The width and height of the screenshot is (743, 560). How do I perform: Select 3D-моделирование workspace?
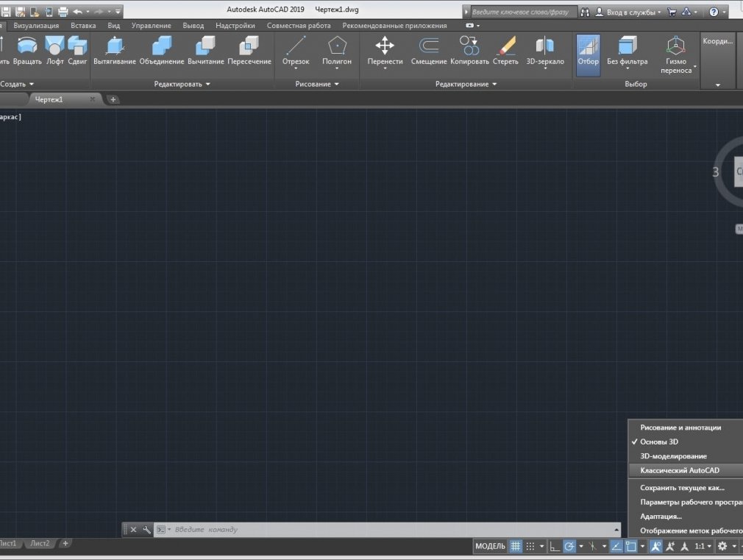(x=686, y=456)
